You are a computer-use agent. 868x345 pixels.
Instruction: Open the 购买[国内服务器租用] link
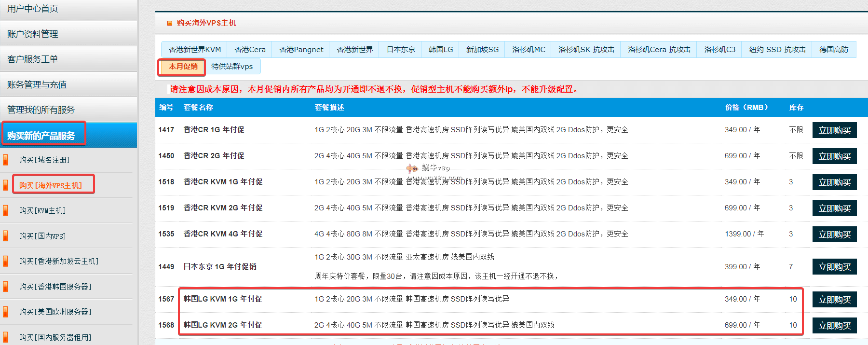point(55,337)
